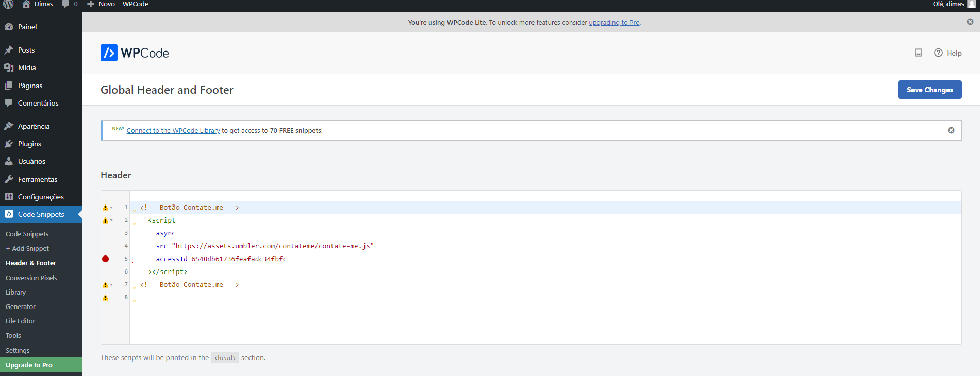
Task: Click Upgrade to Pro in the sidebar
Action: (41, 365)
